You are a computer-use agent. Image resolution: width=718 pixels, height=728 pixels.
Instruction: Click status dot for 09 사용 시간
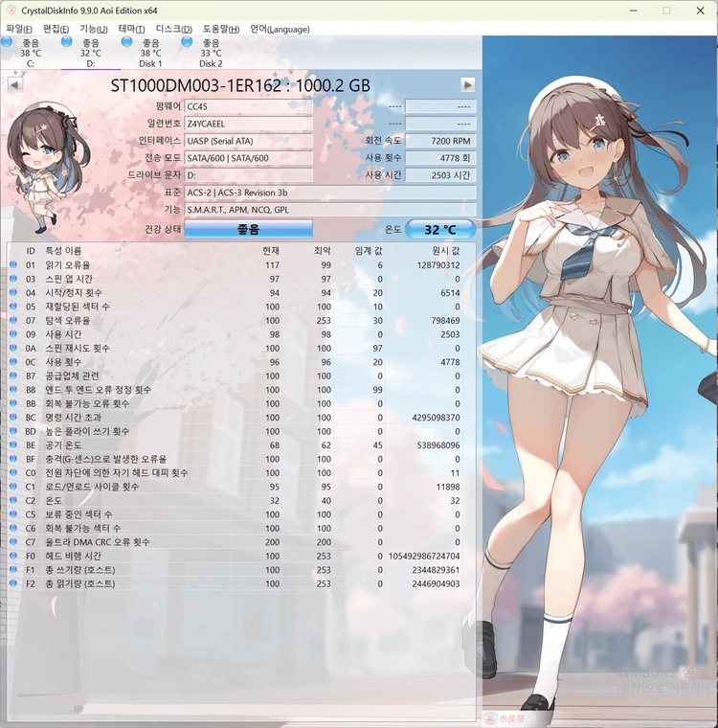13,333
